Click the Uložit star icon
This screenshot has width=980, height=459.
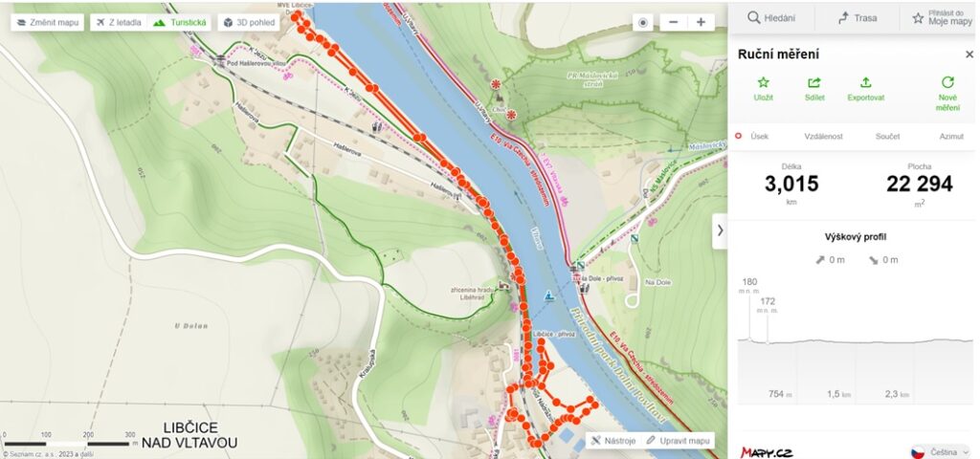click(x=763, y=82)
